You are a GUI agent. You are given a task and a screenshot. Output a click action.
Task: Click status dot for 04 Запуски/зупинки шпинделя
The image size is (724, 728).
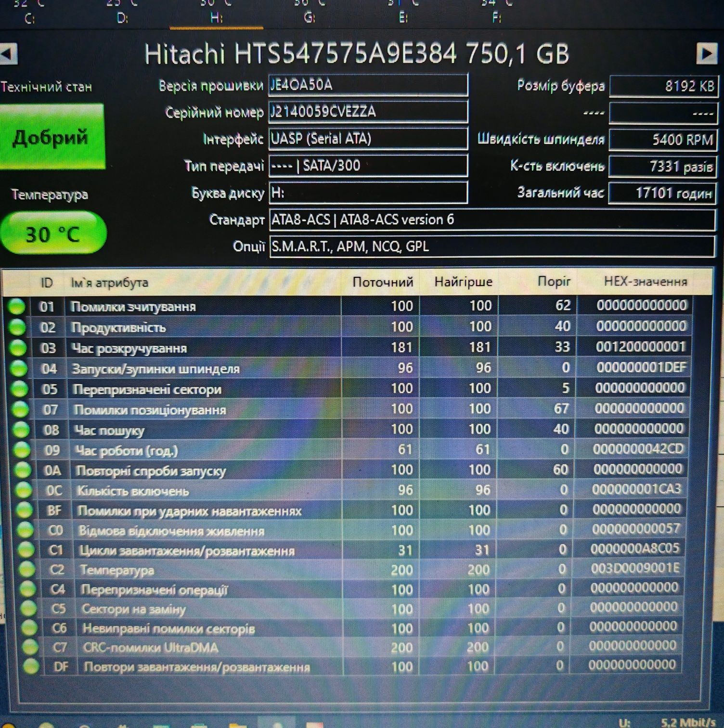[19, 369]
